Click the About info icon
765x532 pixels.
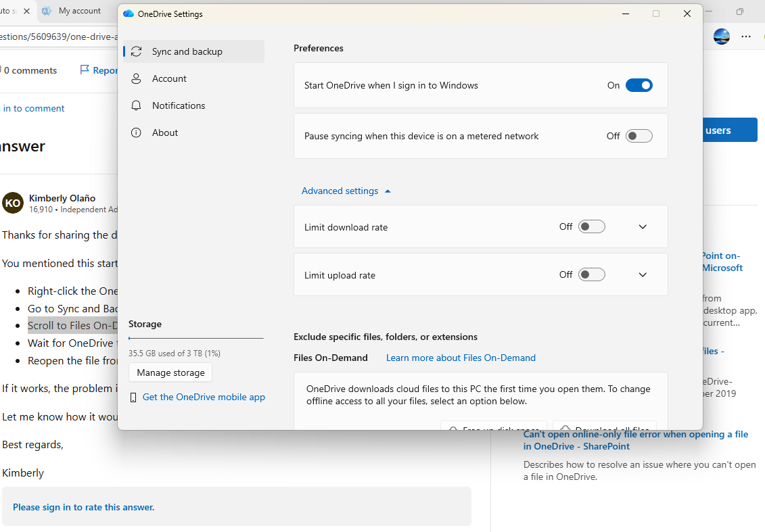pos(136,132)
